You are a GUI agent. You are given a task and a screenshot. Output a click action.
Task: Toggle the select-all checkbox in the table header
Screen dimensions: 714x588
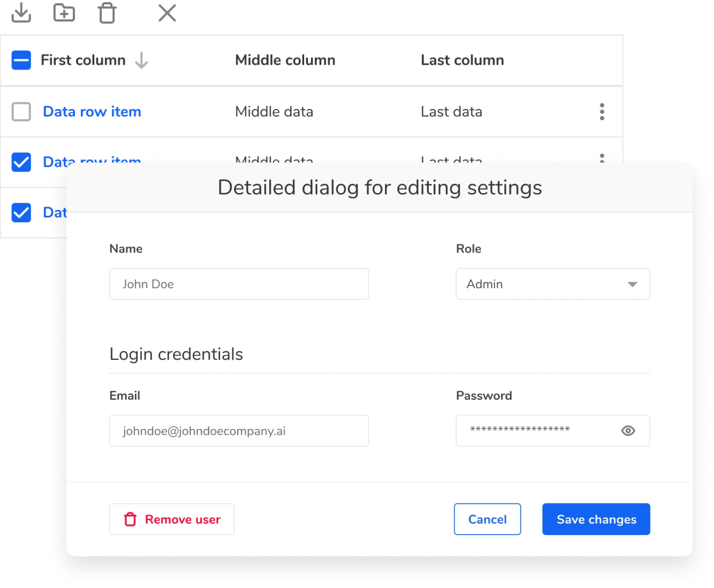[22, 60]
